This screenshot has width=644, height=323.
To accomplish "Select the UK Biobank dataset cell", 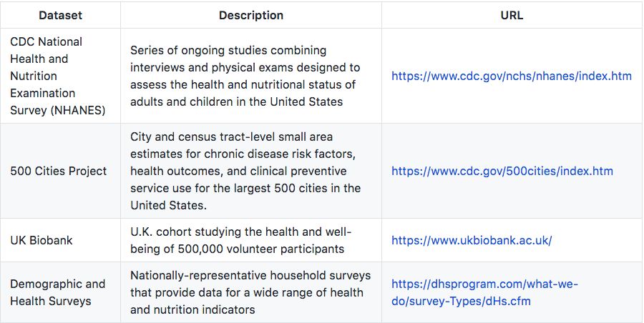I will pos(60,240).
